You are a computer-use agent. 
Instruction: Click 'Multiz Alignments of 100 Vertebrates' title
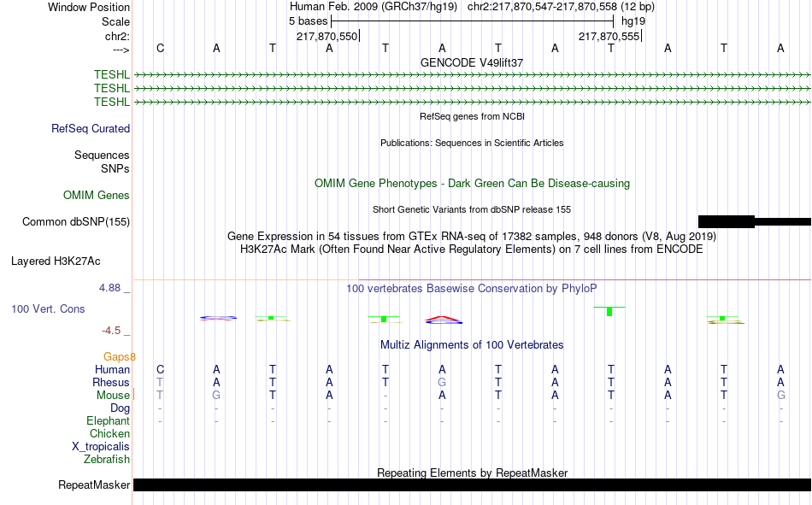click(x=472, y=345)
